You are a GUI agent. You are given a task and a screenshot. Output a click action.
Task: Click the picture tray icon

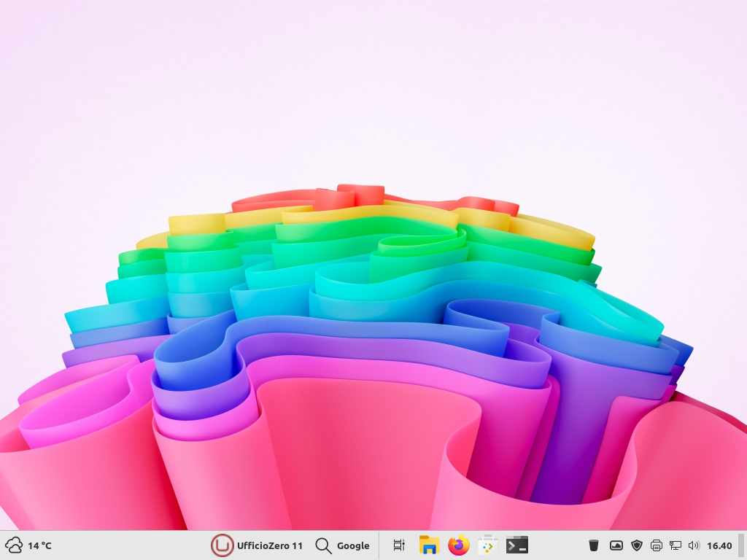(616, 545)
